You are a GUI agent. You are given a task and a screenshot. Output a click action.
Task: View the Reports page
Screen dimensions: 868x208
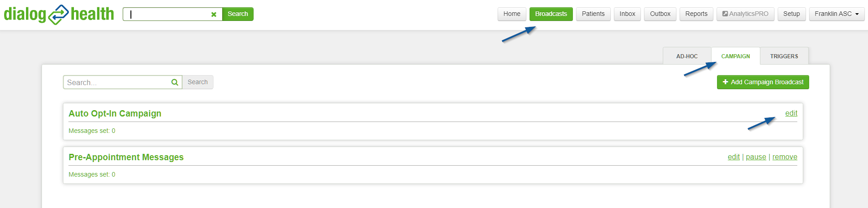[696, 14]
